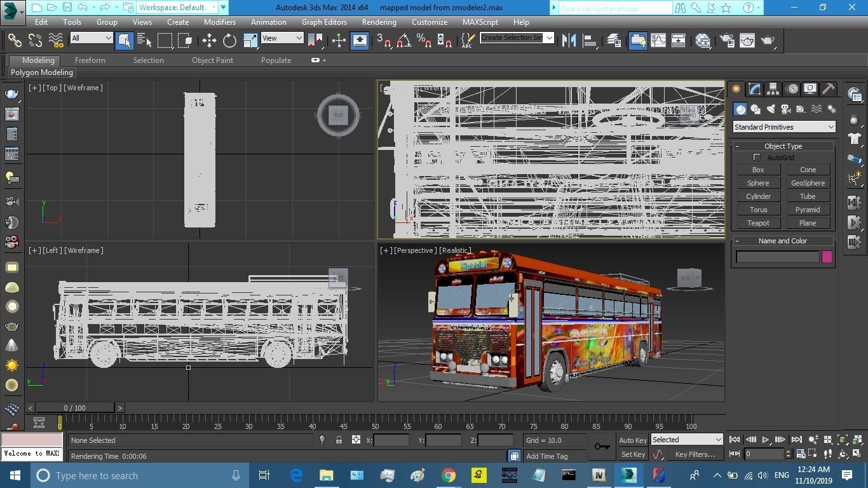Select the Link tool in main toolbar
Viewport: 868px width, 488px height.
tap(15, 41)
